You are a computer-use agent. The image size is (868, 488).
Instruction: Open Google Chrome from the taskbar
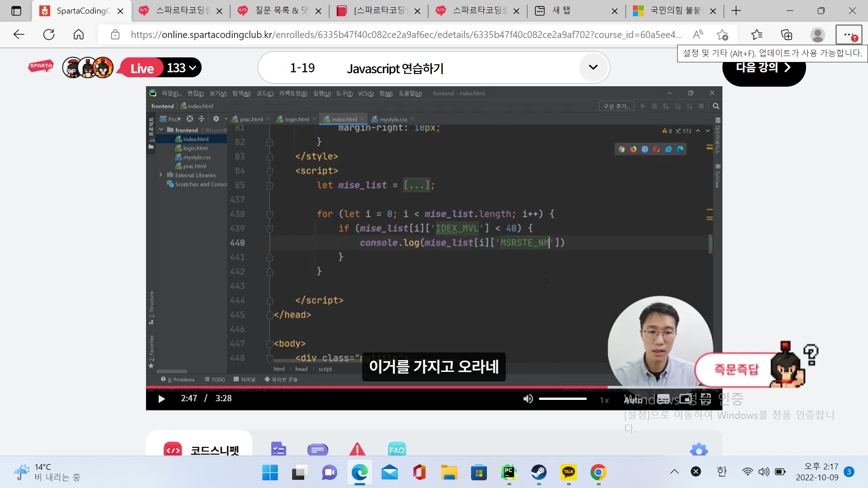pos(599,473)
